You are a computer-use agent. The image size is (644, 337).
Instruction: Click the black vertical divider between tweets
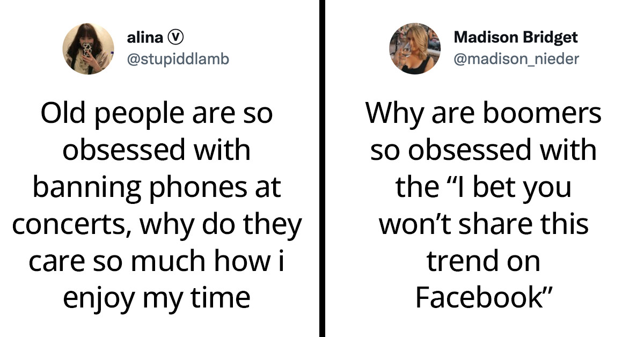tap(322, 169)
